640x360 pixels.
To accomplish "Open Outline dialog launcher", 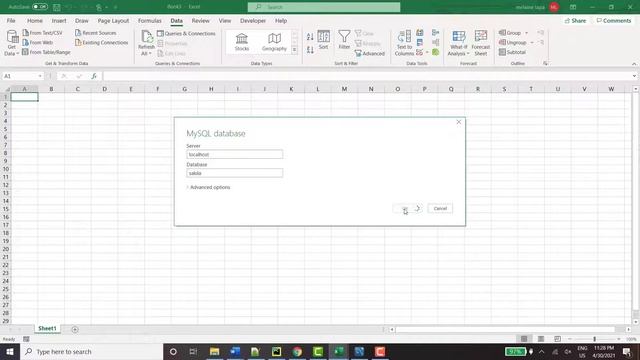I will pos(545,63).
